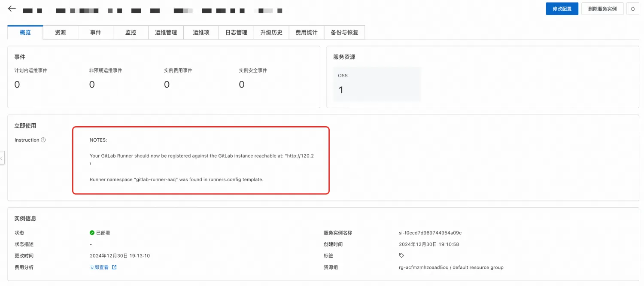Click the back arrow at top left

(11, 9)
